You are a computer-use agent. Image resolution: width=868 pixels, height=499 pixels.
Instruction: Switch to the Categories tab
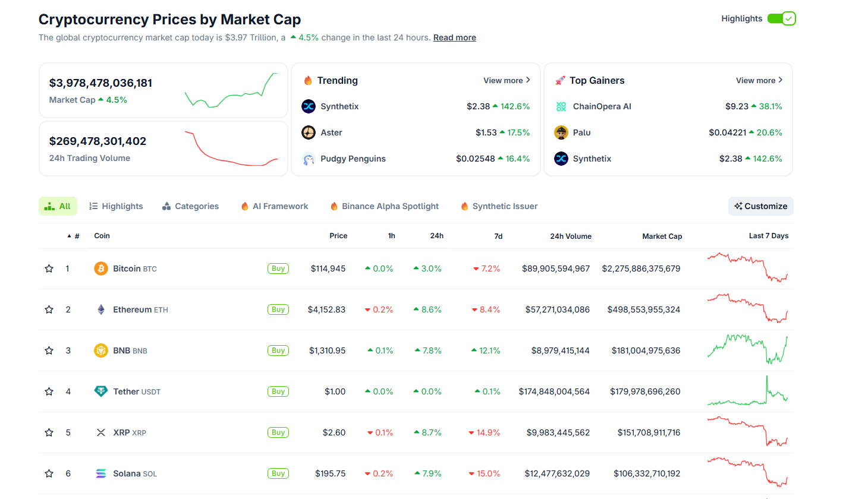190,206
